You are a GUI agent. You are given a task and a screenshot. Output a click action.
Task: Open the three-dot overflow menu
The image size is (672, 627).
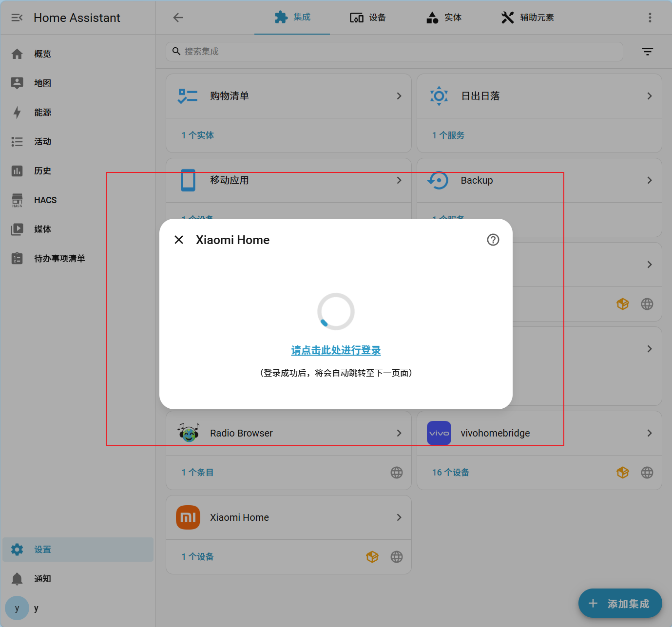point(650,18)
